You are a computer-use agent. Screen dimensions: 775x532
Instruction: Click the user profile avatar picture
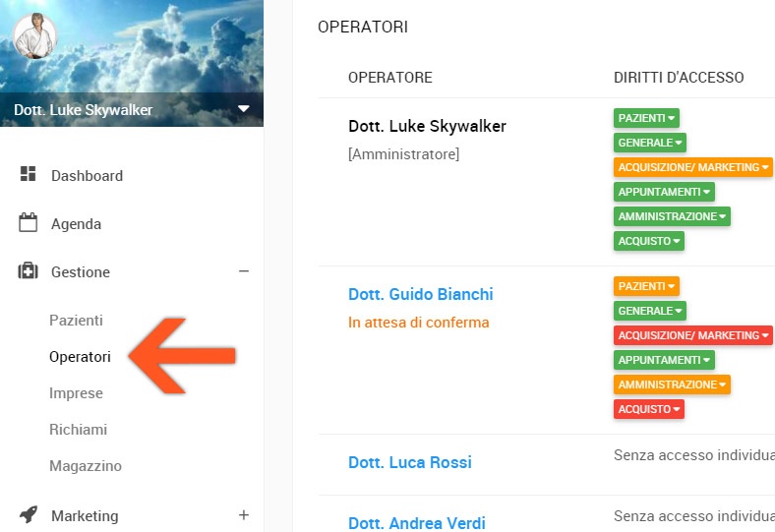[34, 38]
